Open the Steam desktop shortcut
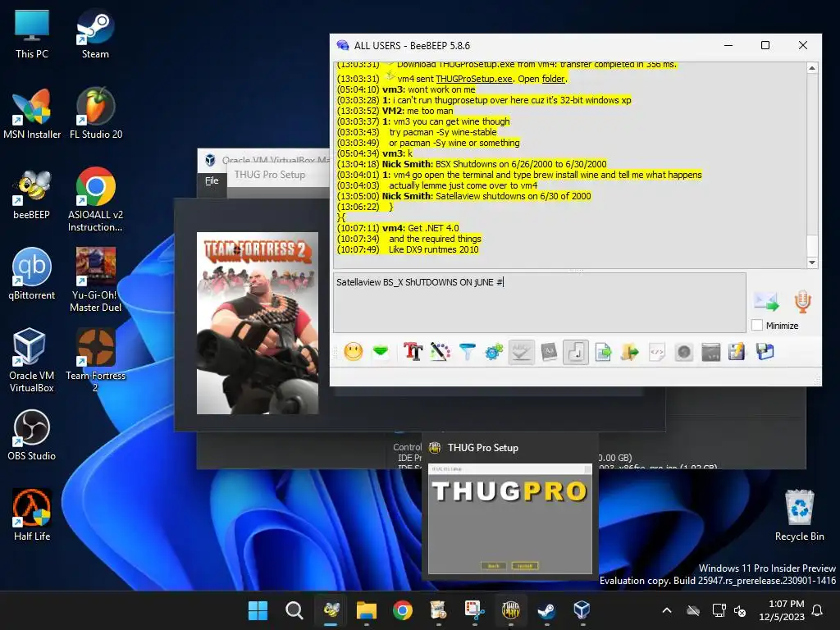Viewport: 840px width, 630px height. coord(95,34)
